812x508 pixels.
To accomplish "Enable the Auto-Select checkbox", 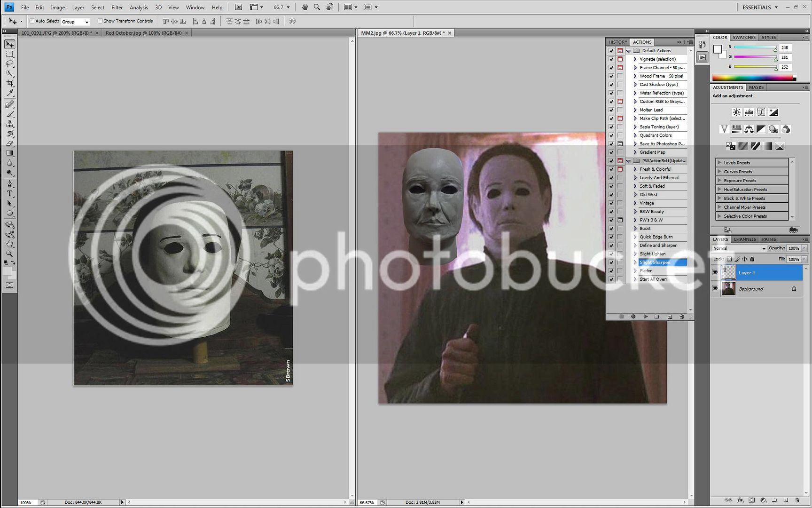I will point(32,21).
